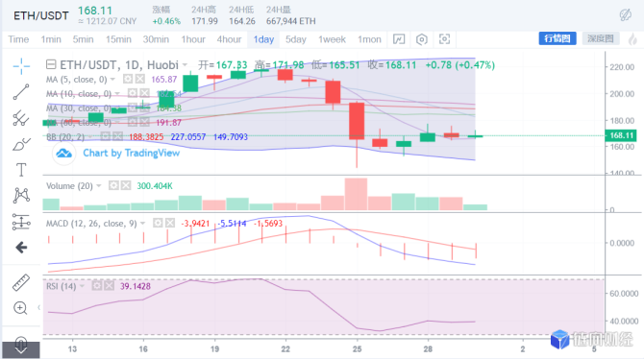This screenshot has height=359, width=644.
Task: Click the back arrow in the left toolbar
Action: [x=21, y=248]
